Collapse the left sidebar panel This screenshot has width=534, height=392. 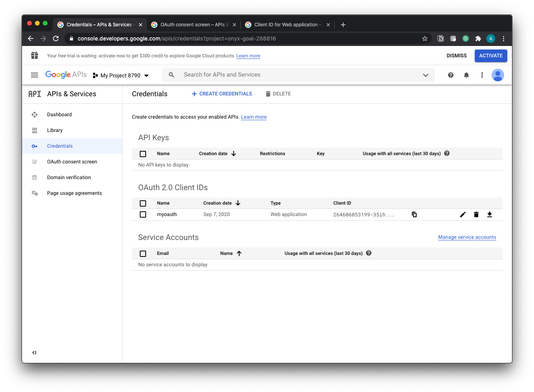tap(35, 353)
